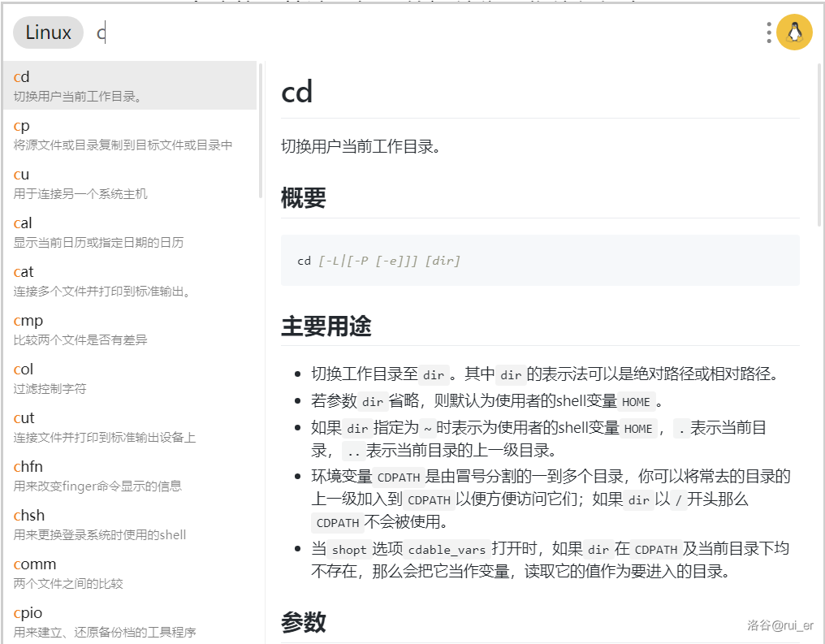825x644 pixels.
Task: Open the three-dot more options menu
Action: (768, 32)
